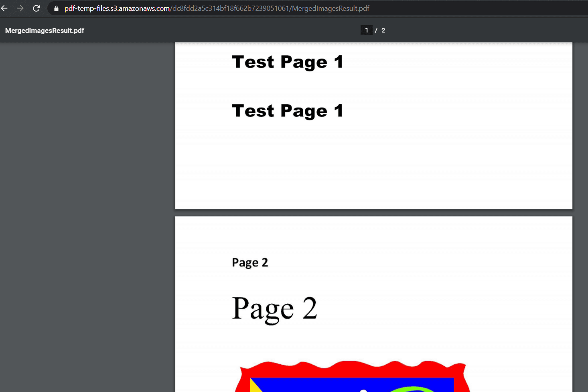Click the padlock to view connection details
This screenshot has width=588, height=392.
[x=56, y=8]
